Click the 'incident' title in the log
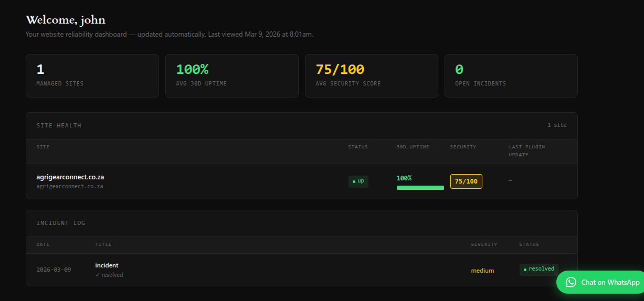 (x=107, y=265)
